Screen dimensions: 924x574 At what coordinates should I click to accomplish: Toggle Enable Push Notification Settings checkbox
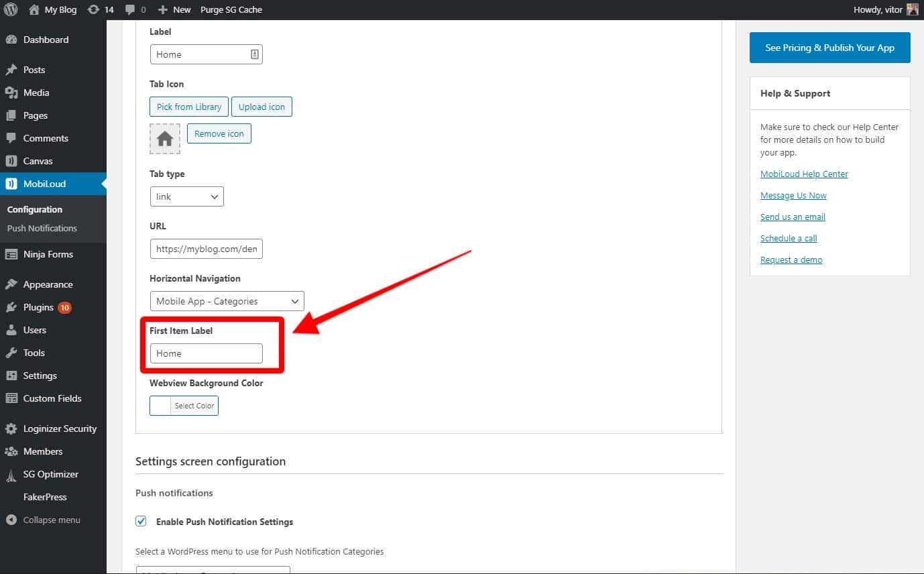pos(141,521)
